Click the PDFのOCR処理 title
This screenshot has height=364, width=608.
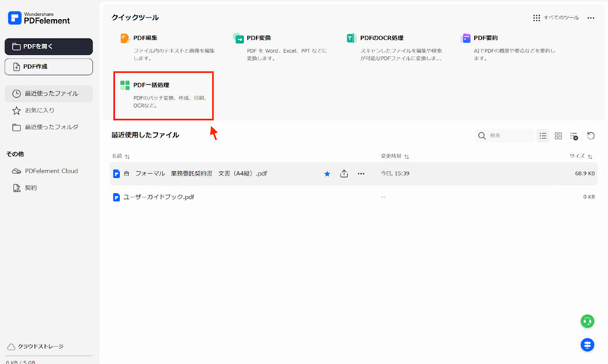[x=382, y=38]
